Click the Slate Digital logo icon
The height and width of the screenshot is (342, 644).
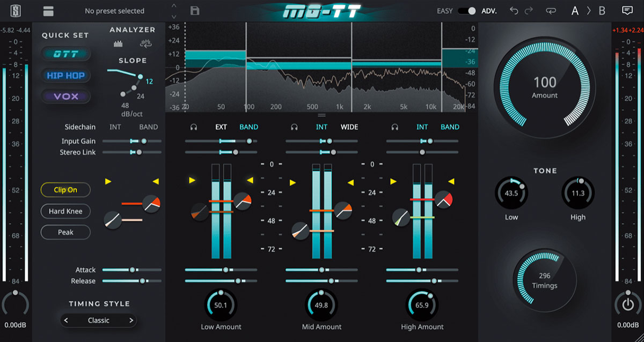(16, 11)
